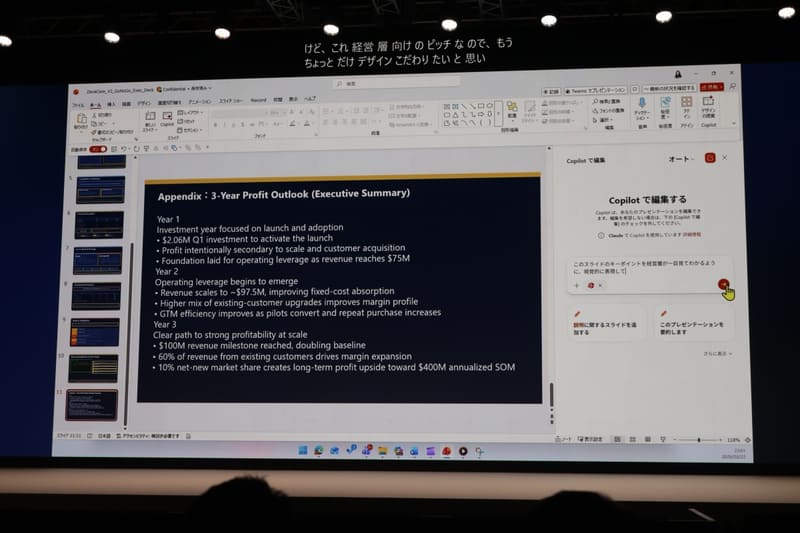The width and height of the screenshot is (800, 533).
Task: Open PowerPoint icon in taskbar
Action: (446, 451)
